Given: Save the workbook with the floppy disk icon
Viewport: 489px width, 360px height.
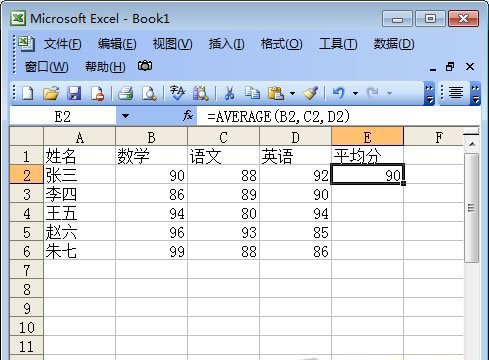Looking at the screenshot, I should tap(74, 93).
